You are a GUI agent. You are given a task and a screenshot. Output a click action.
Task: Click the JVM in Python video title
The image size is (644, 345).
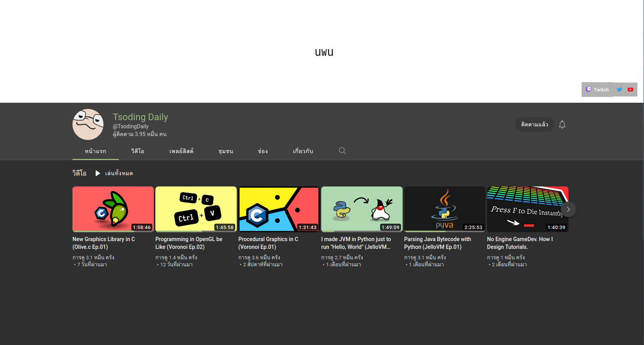pos(356,243)
